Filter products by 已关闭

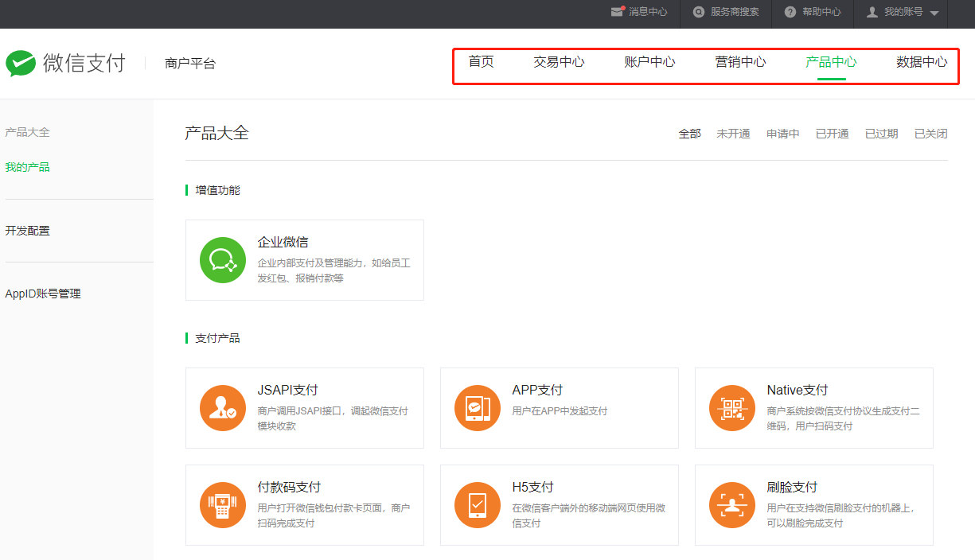tap(931, 134)
